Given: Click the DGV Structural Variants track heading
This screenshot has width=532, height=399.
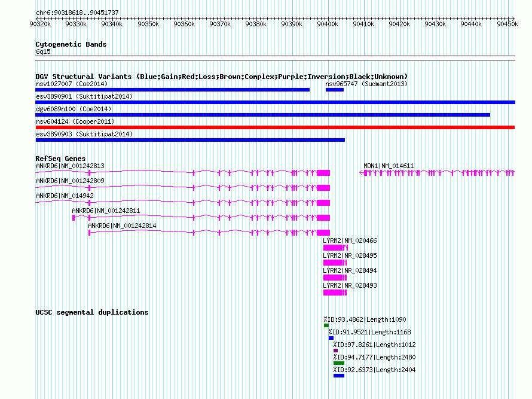Looking at the screenshot, I should pos(222,77).
